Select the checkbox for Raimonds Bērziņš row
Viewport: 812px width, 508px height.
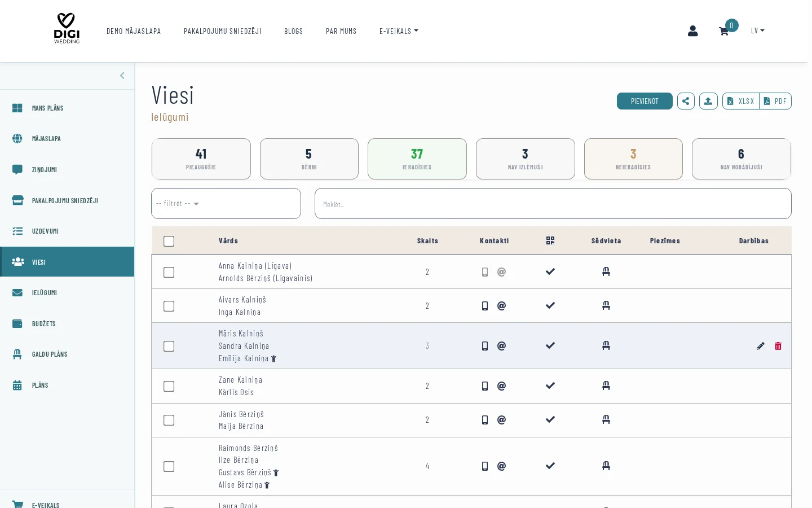point(169,466)
